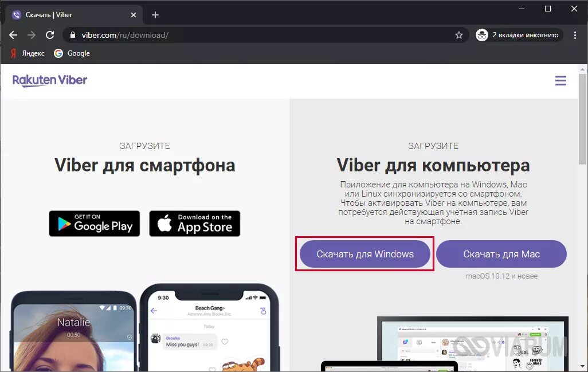Viewport: 588px width, 372px height.
Task: Open a new browser tab
Action: (x=155, y=15)
